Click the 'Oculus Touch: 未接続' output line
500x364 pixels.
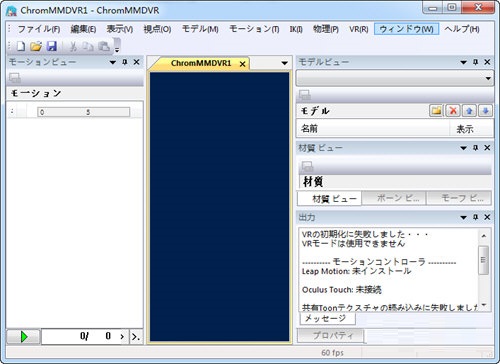(x=342, y=290)
